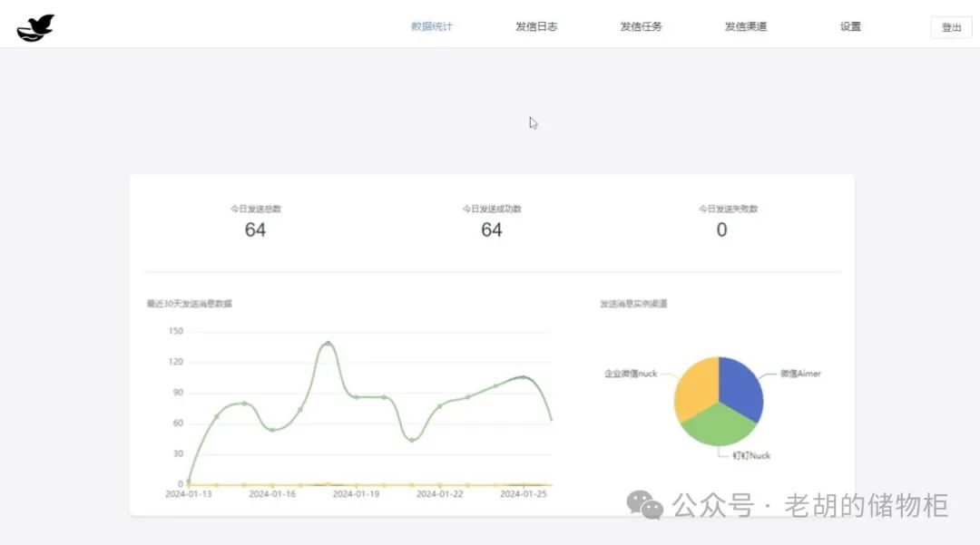980x545 pixels.
Task: Click the y-axis label 60
Action: [178, 423]
